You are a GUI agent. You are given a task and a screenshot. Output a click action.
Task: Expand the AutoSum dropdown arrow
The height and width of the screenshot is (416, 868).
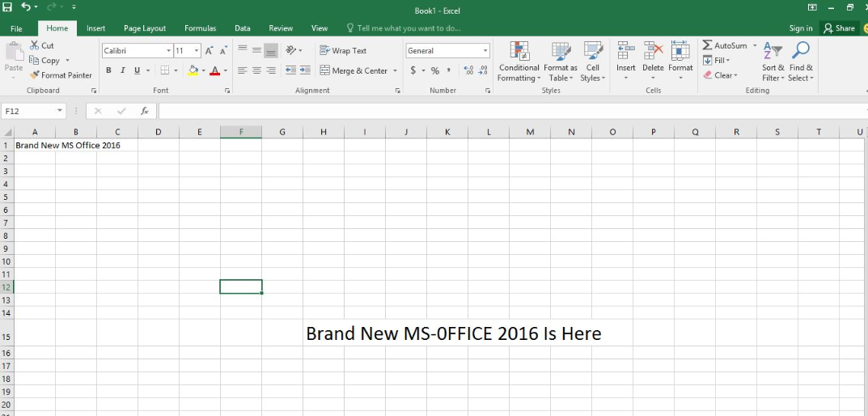755,45
